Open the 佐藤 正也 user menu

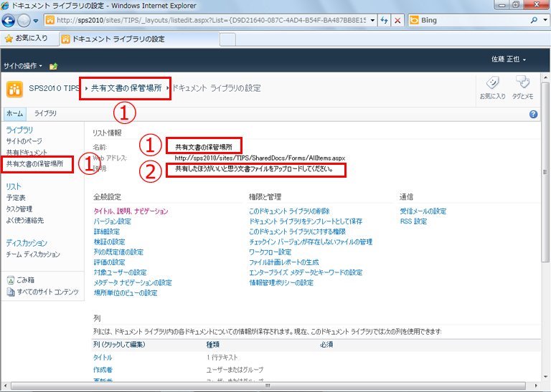coord(508,59)
